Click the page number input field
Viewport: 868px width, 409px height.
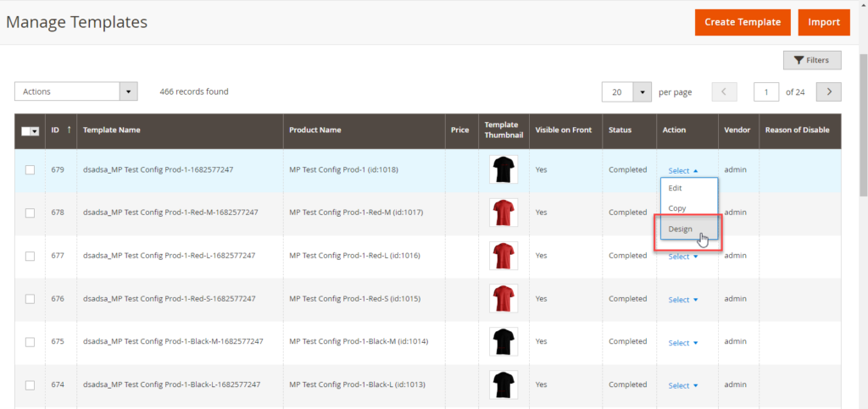[765, 91]
